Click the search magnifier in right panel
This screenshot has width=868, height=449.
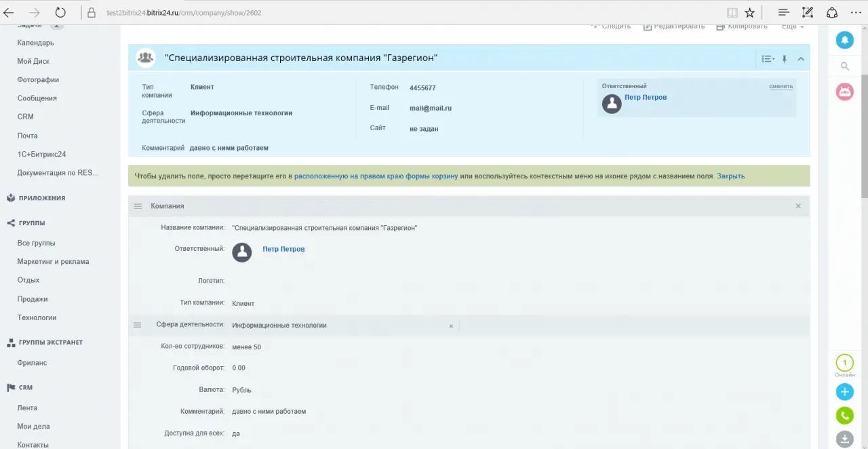point(844,66)
